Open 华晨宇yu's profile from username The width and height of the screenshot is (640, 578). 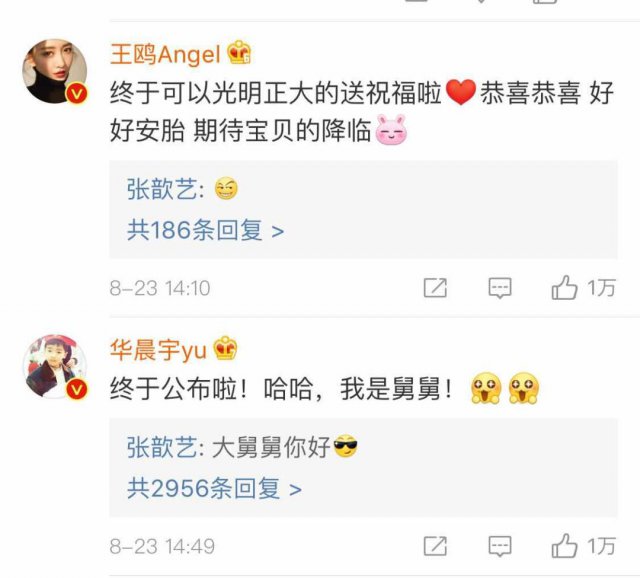point(158,349)
